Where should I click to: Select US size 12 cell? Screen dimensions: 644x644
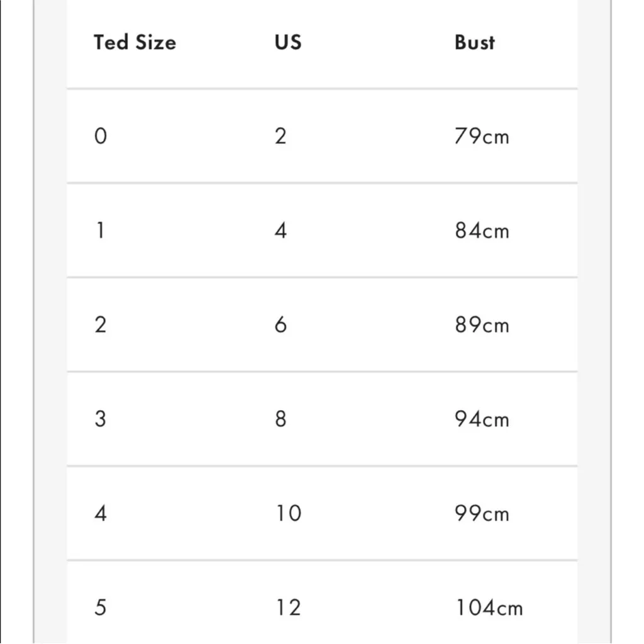pos(288,608)
